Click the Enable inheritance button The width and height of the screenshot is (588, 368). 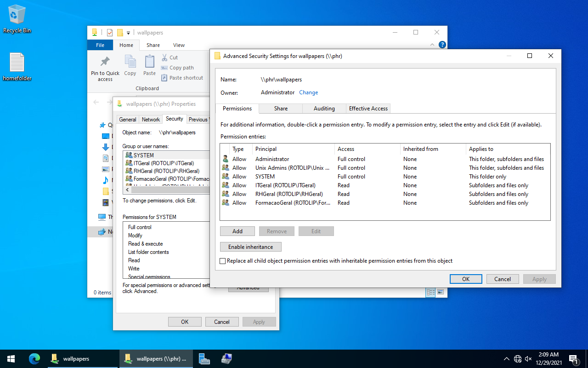250,247
